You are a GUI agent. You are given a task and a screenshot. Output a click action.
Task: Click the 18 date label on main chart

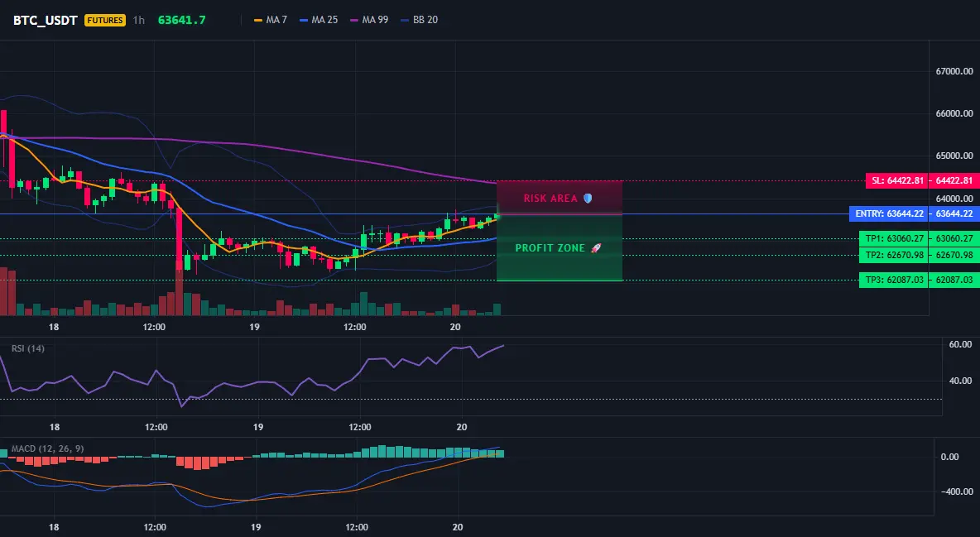[x=54, y=327]
